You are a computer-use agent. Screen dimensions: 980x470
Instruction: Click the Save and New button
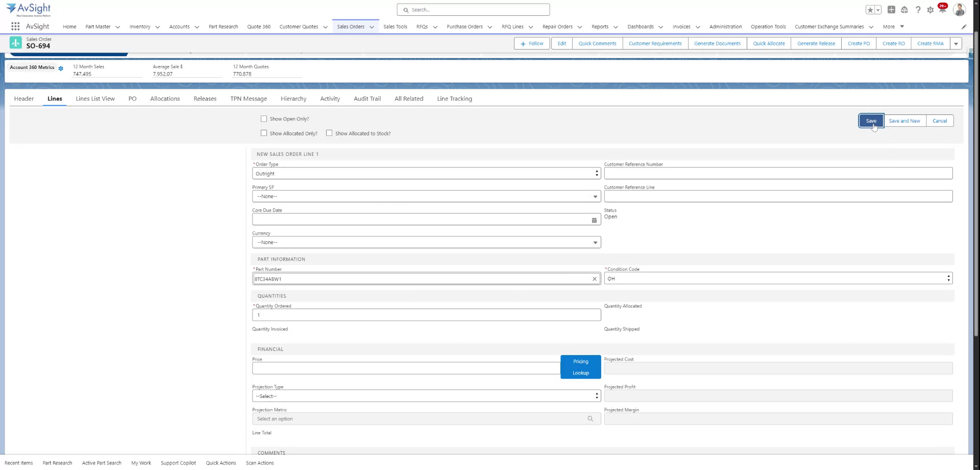(904, 121)
